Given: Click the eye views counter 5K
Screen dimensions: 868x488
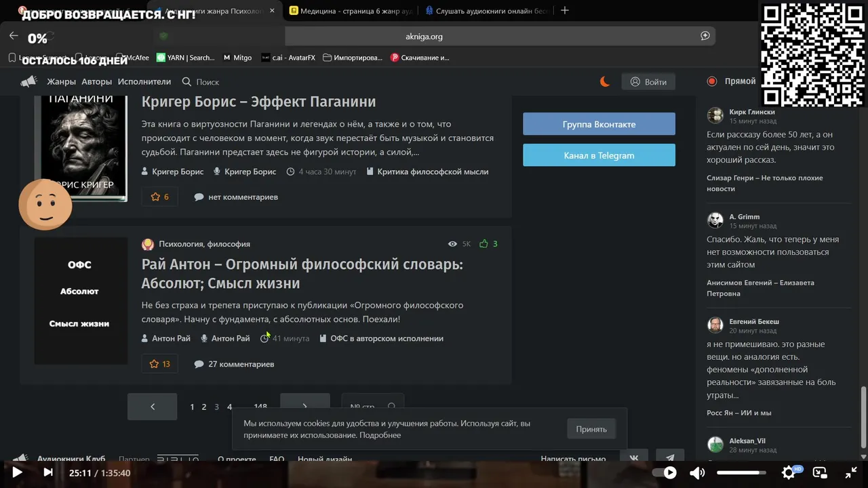Looking at the screenshot, I should 459,244.
